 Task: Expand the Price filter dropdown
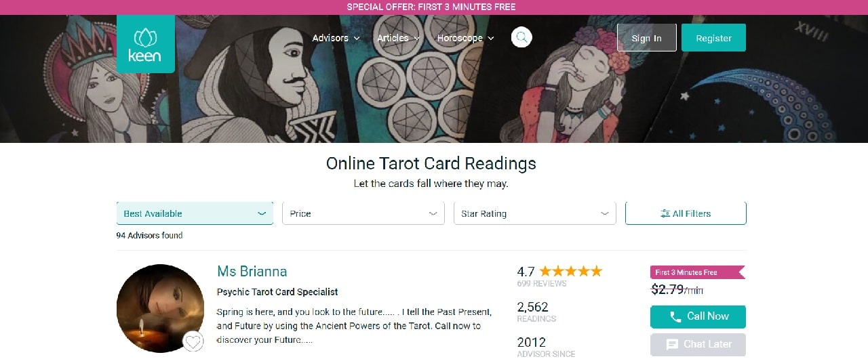(x=363, y=213)
